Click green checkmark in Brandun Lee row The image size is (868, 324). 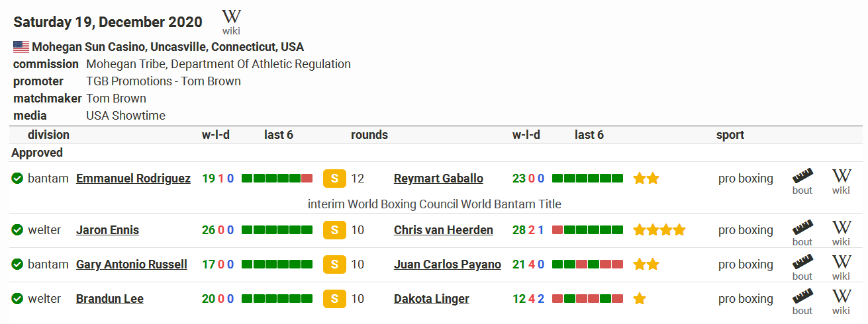(x=17, y=299)
